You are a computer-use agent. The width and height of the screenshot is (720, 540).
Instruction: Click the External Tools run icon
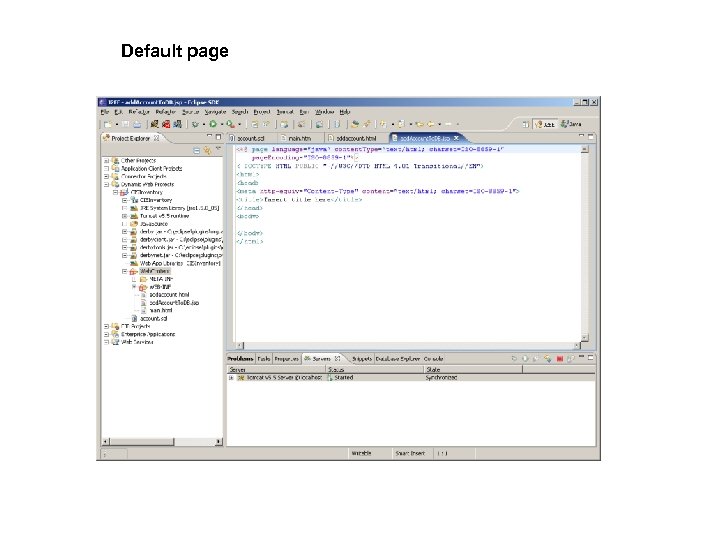(231, 124)
